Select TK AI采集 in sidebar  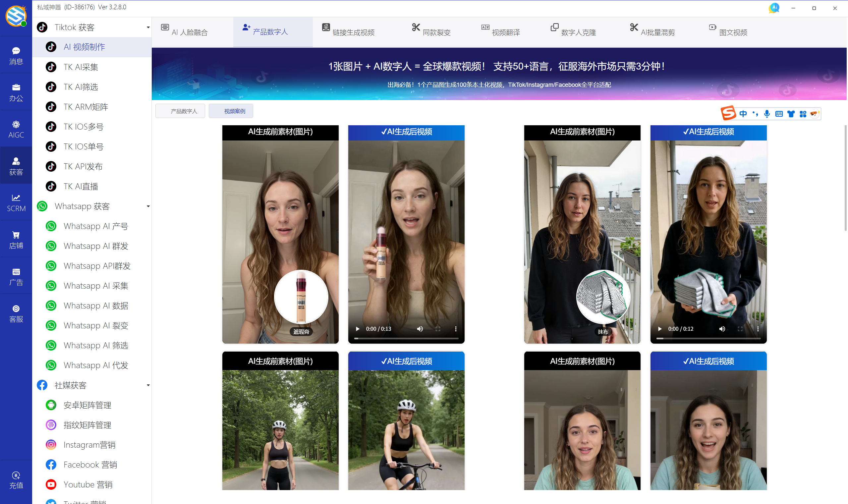tap(81, 67)
